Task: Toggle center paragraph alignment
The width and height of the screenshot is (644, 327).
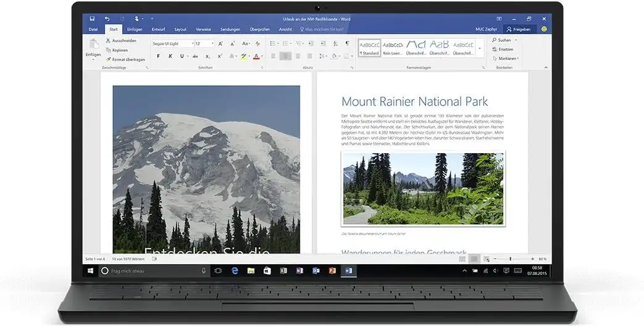Action: [285, 56]
